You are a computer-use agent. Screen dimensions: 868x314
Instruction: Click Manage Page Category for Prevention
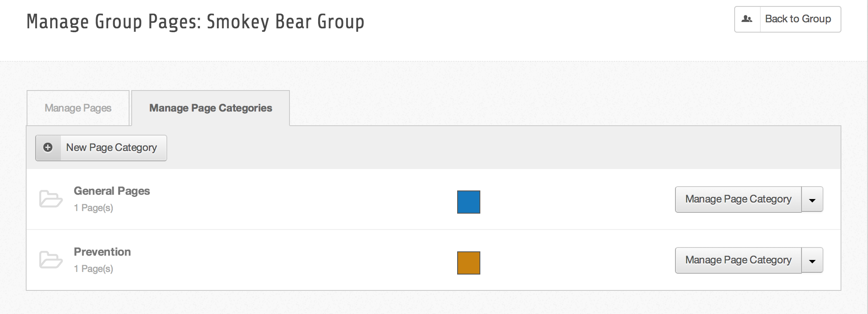[738, 260]
